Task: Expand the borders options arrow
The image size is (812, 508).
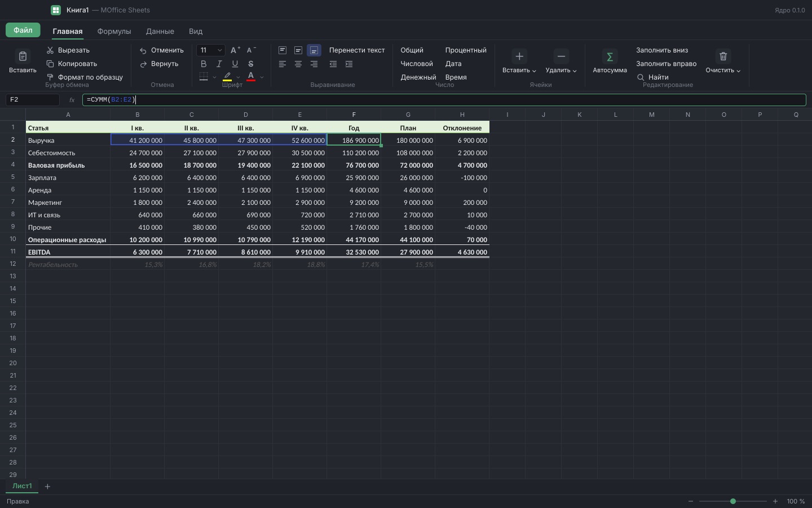Action: click(x=214, y=77)
